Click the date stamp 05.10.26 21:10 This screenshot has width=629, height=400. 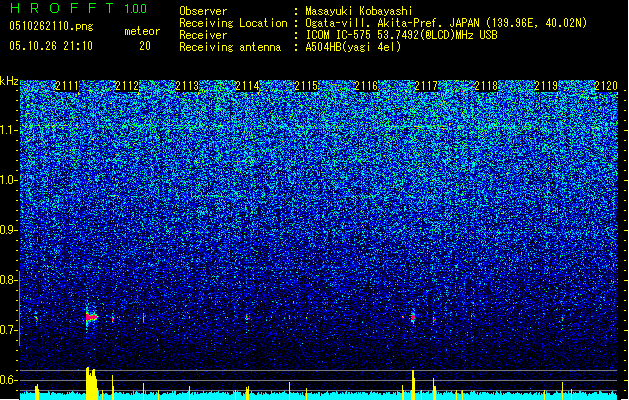point(51,46)
